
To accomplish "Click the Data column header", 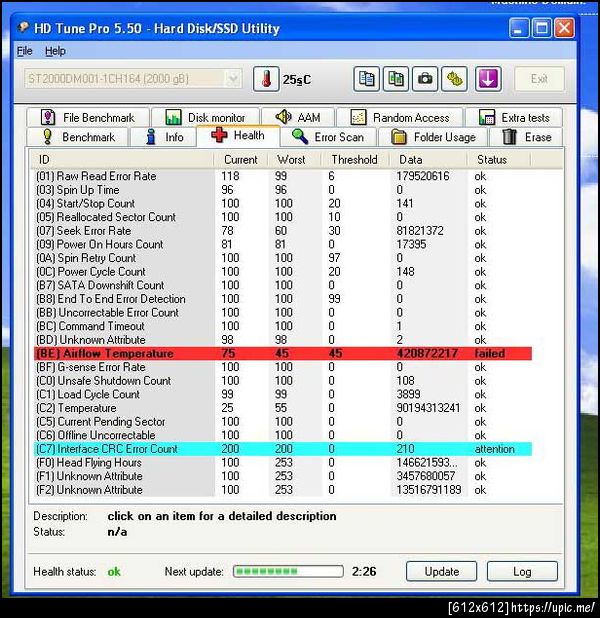I will click(x=428, y=160).
